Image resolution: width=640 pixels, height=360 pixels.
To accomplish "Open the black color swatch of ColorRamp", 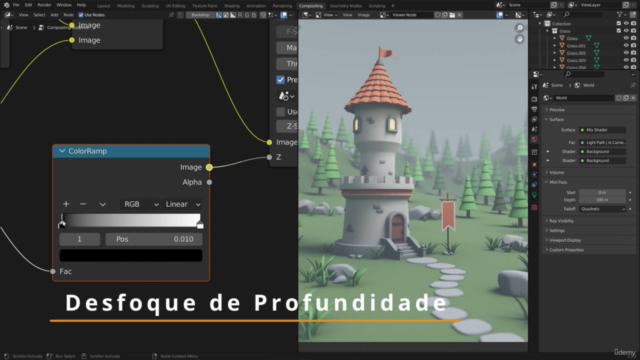I will 131,255.
